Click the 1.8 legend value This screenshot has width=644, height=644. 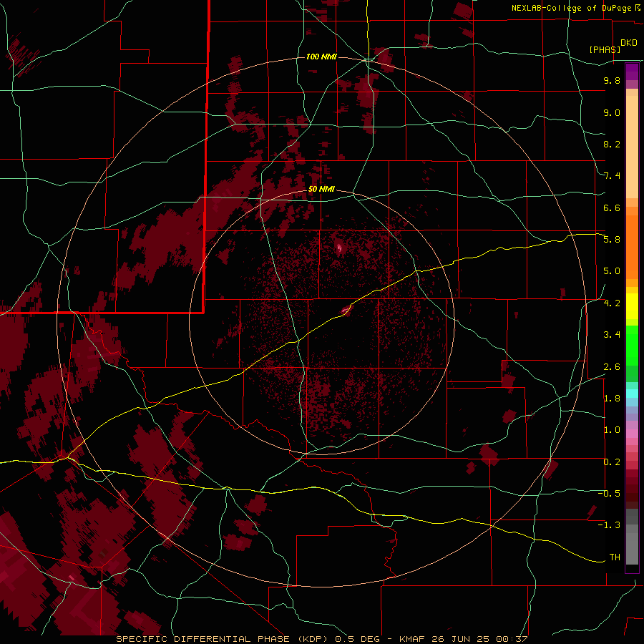coord(612,399)
